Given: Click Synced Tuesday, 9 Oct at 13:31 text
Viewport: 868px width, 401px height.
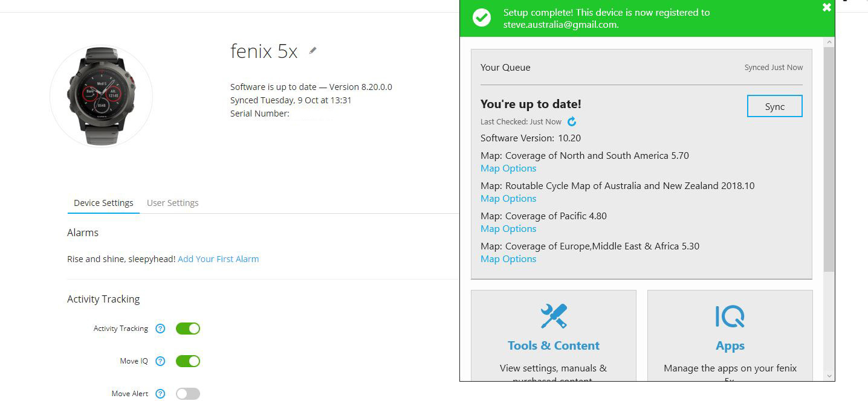Looking at the screenshot, I should point(291,100).
